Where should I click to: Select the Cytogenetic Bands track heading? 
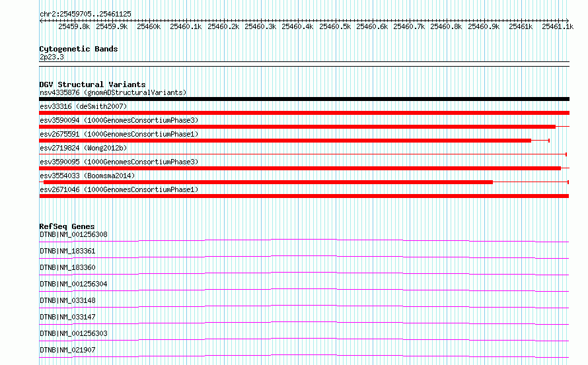[79, 49]
